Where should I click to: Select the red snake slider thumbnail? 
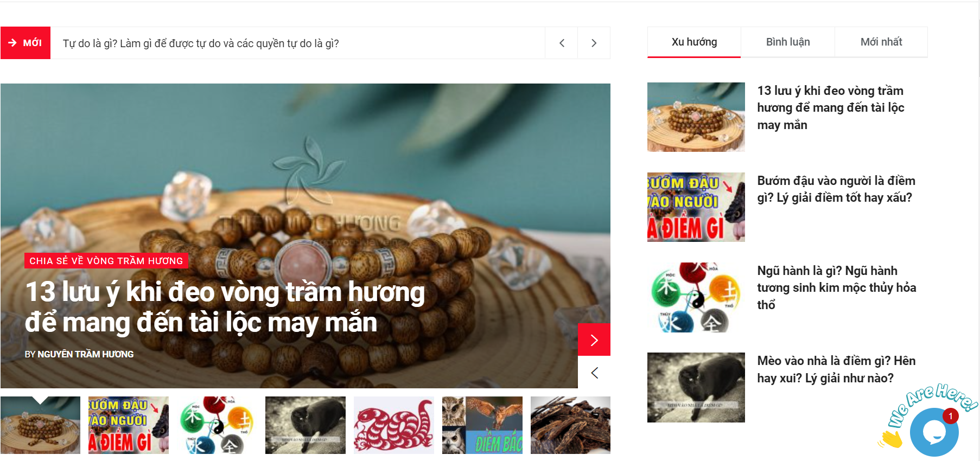[394, 425]
